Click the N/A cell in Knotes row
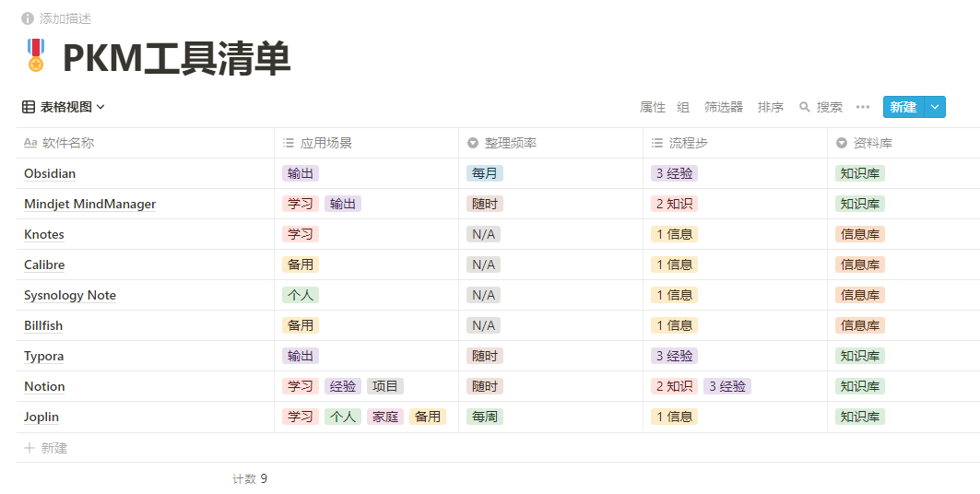 coord(483,234)
